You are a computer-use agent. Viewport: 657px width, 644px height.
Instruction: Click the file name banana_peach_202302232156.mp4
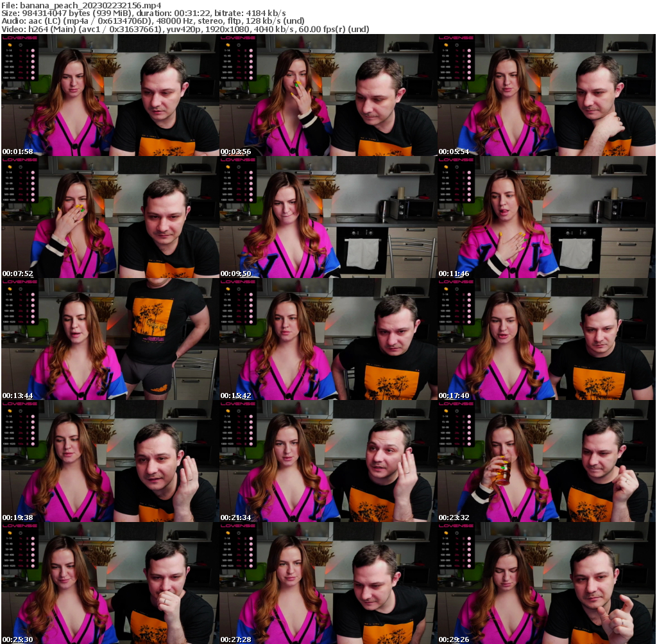[x=95, y=4]
